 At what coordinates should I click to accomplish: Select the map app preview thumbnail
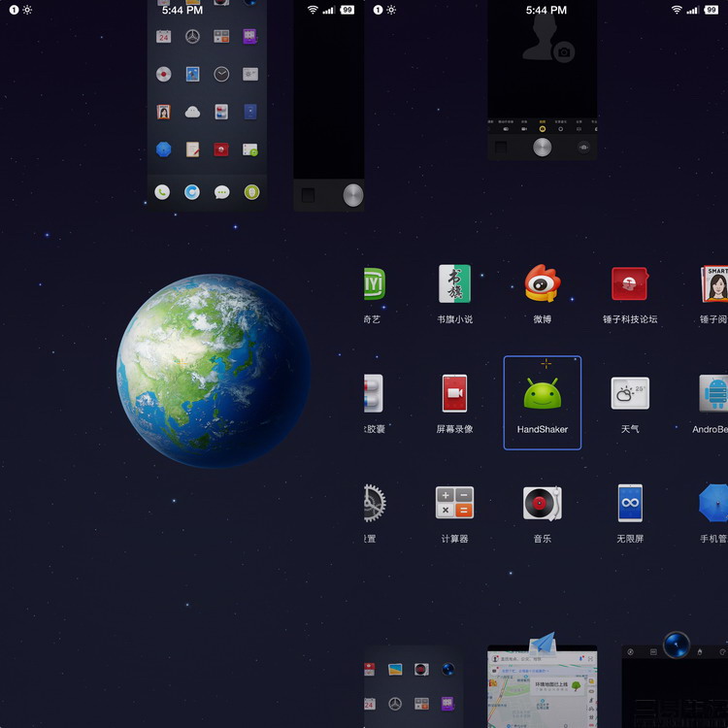tap(542, 689)
